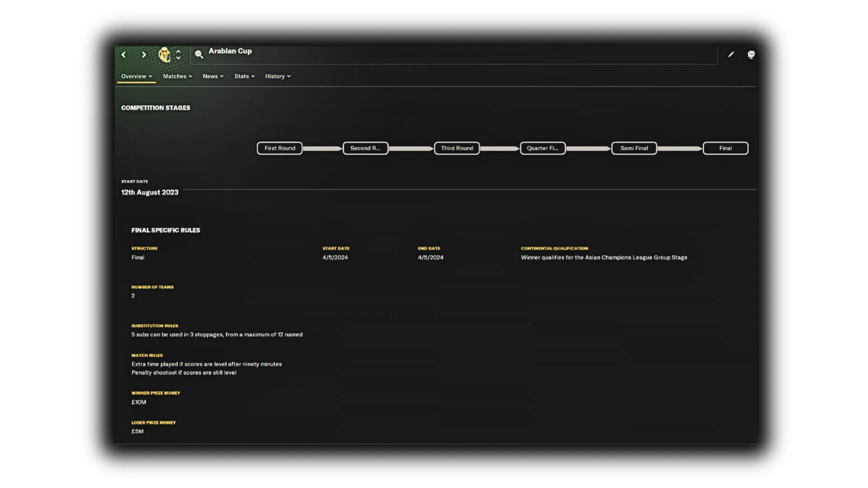Open the globe icon at top right
868x488 pixels.
[x=751, y=55]
